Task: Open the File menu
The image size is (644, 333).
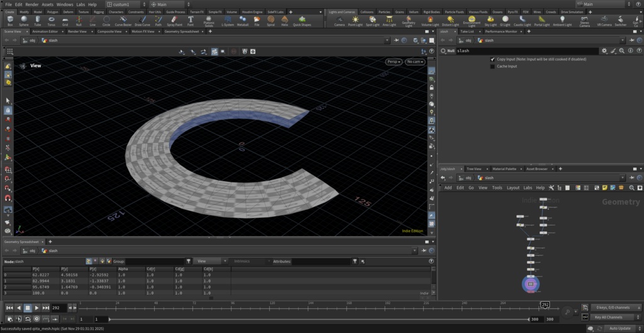Action: (8, 4)
